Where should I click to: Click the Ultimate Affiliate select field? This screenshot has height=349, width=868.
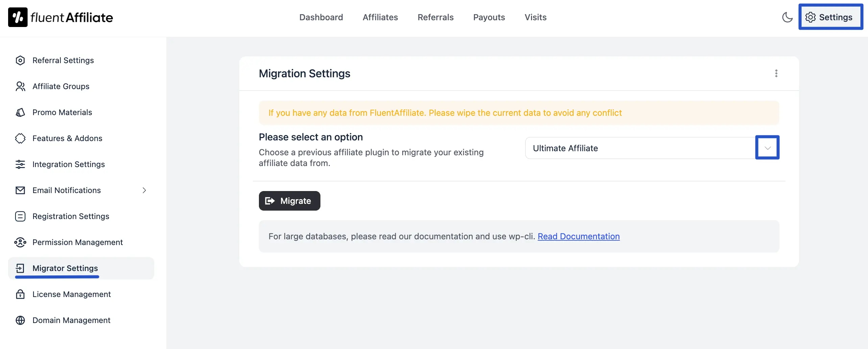click(652, 148)
